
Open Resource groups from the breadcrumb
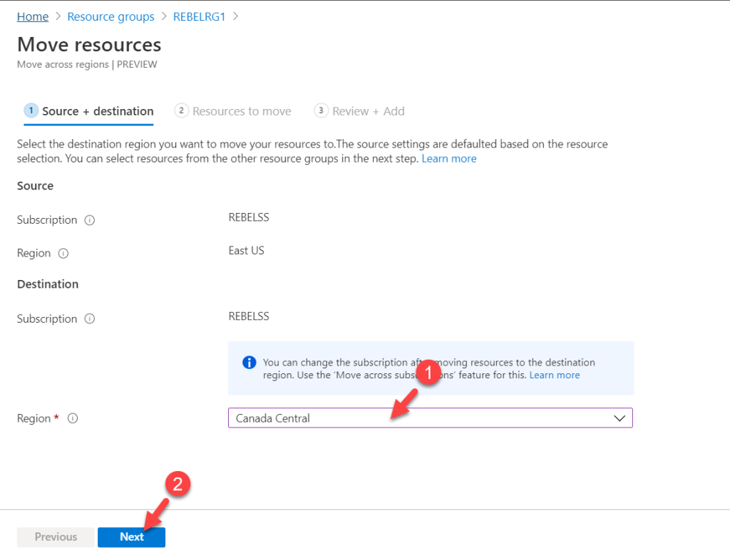point(110,16)
